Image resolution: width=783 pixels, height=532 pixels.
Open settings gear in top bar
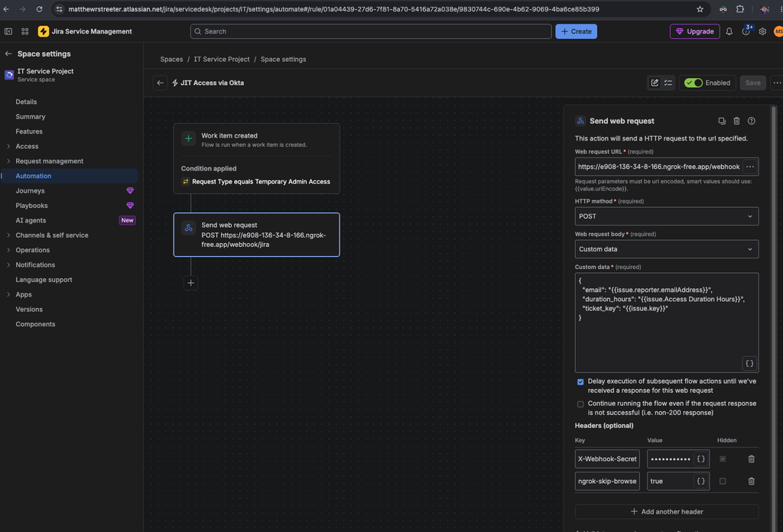pos(762,31)
